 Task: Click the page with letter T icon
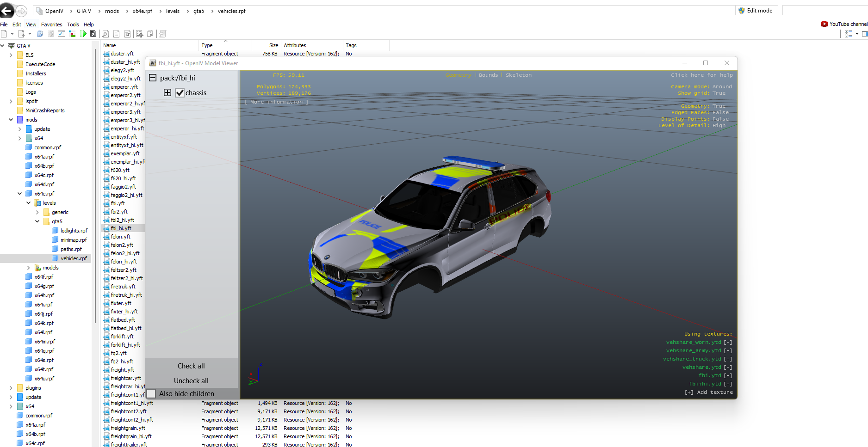coord(127,34)
